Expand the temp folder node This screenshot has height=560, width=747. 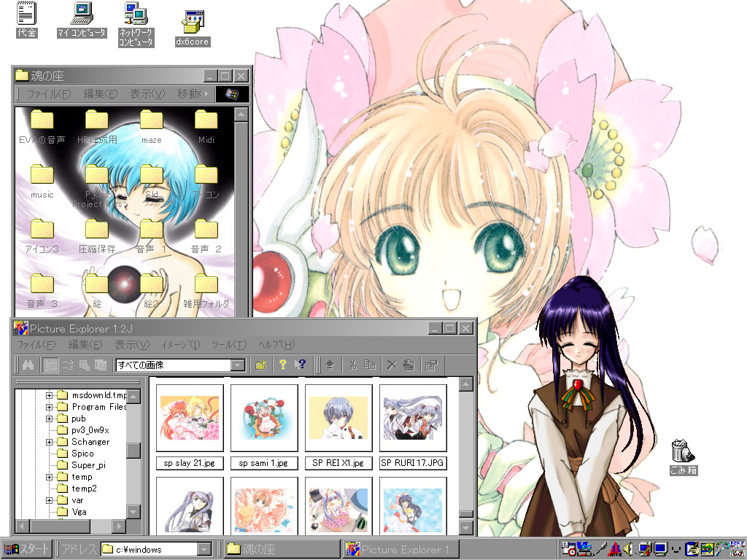coord(49,477)
